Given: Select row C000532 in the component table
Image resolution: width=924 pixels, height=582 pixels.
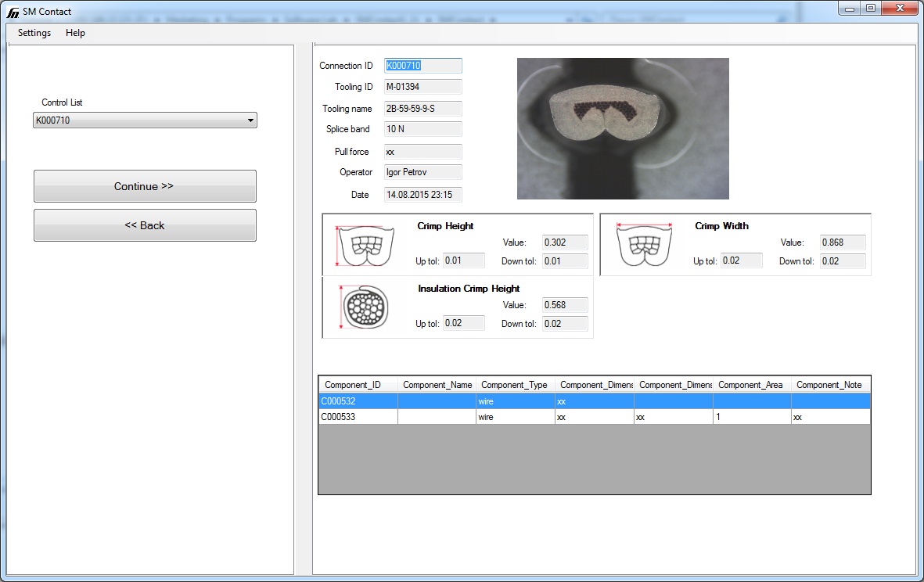Looking at the screenshot, I should pyautogui.click(x=358, y=401).
